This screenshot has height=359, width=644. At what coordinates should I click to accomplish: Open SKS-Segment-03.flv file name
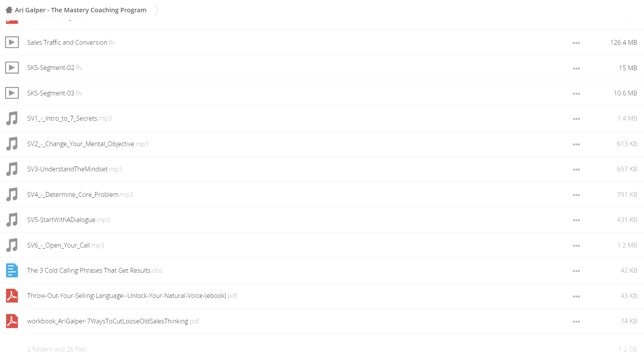pos(55,93)
